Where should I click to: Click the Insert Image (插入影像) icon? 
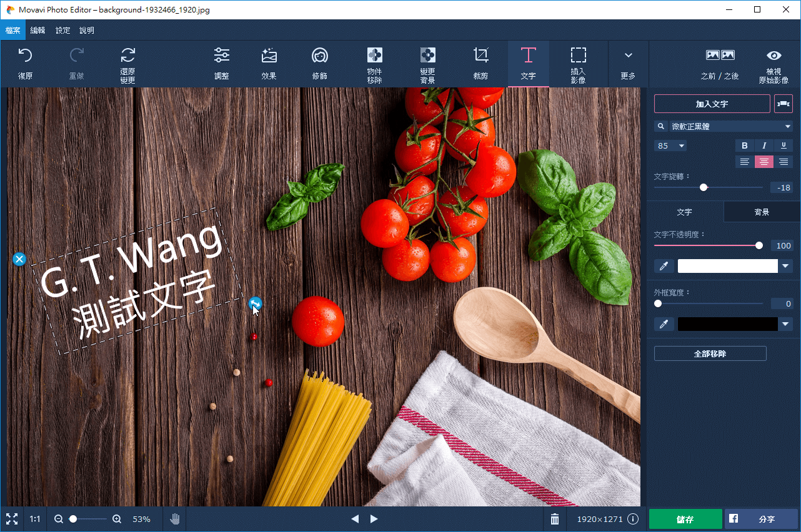tap(578, 63)
